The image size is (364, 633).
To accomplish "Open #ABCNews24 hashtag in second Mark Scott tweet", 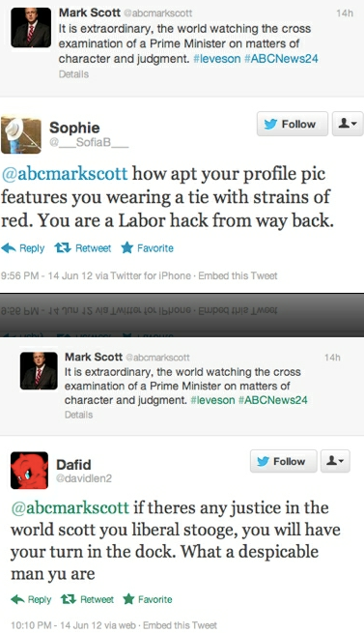I will coord(273,400).
